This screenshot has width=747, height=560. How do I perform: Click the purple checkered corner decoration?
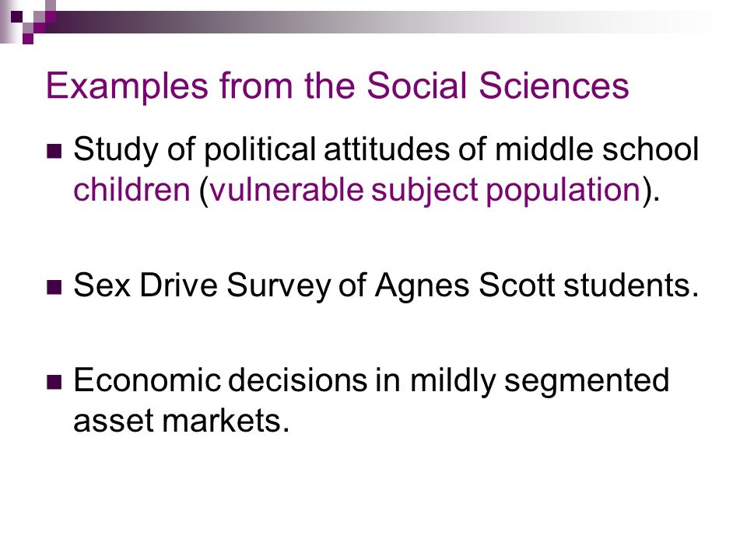29,22
